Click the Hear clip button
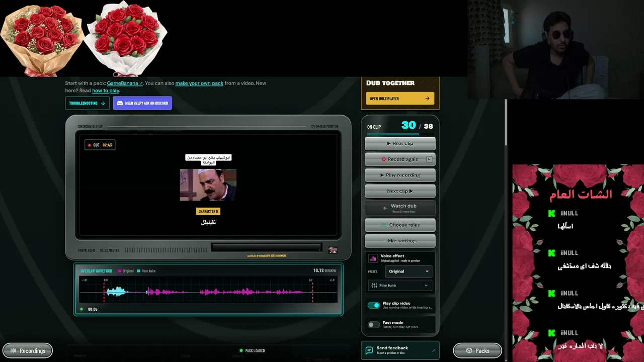644x362 pixels. (400, 143)
